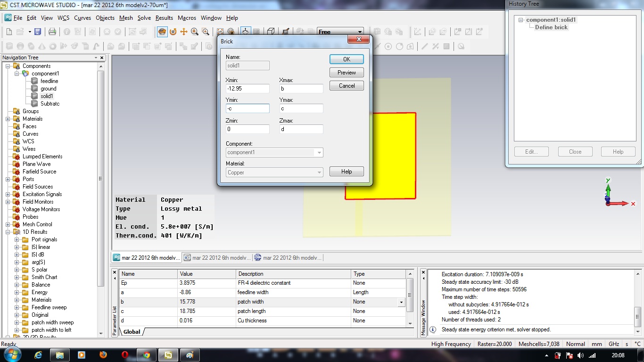Screen dimensions: 644x362
Task: Toggle the working plane grid icon
Action: coord(256,32)
